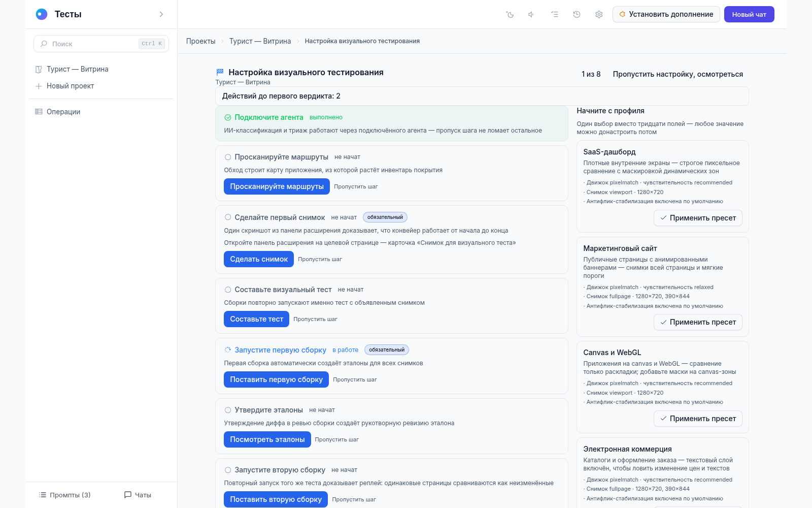Click the Составьте тест button
This screenshot has width=812, height=508.
256,319
